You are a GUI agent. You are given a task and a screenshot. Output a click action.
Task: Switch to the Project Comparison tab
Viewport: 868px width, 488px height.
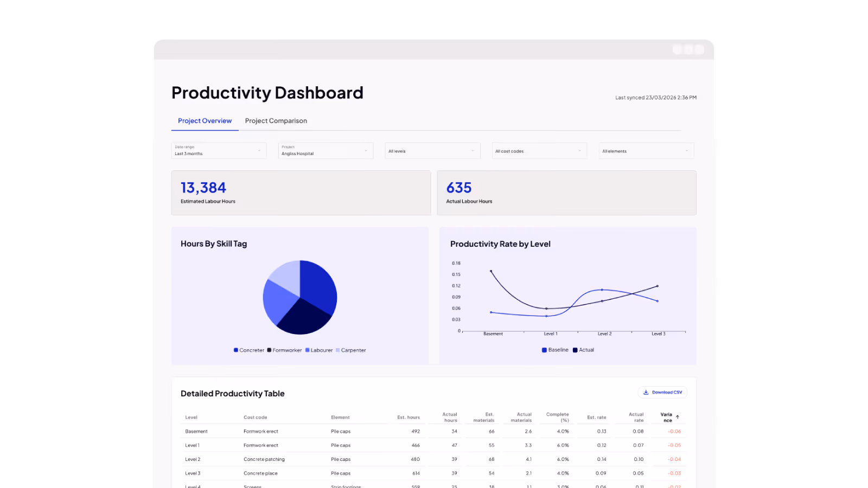click(x=276, y=120)
